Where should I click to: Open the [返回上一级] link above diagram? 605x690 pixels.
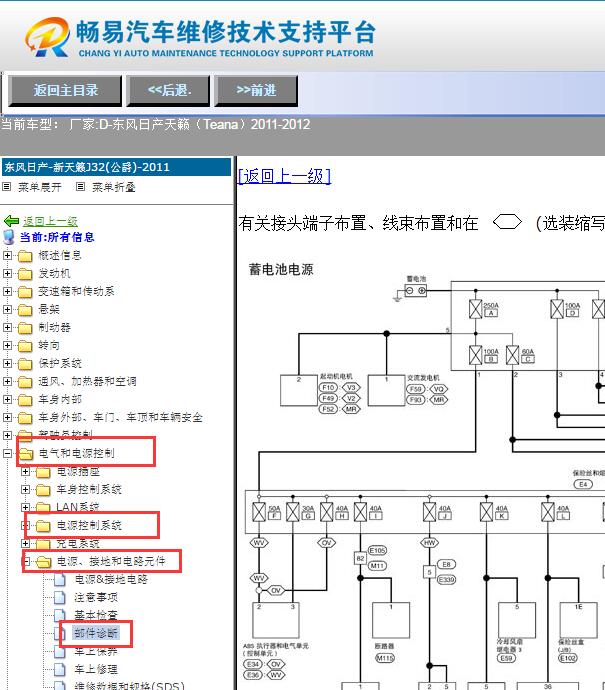[x=284, y=176]
